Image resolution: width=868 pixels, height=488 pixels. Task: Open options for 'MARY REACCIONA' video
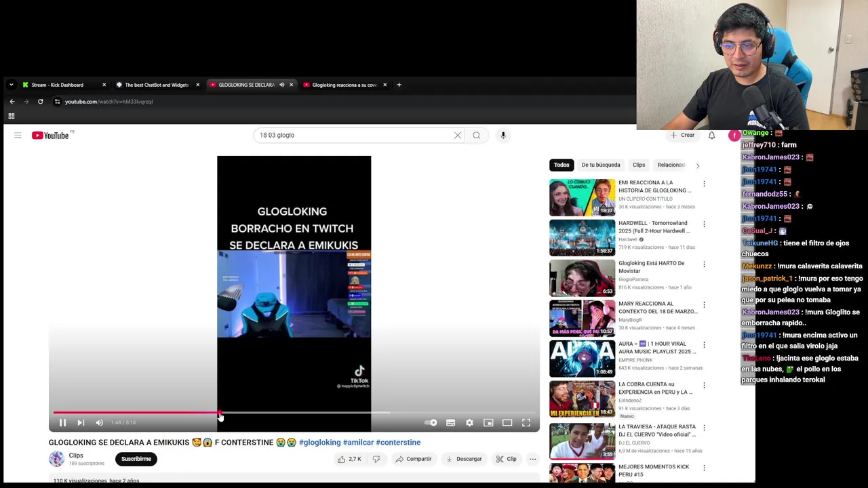pyautogui.click(x=704, y=304)
